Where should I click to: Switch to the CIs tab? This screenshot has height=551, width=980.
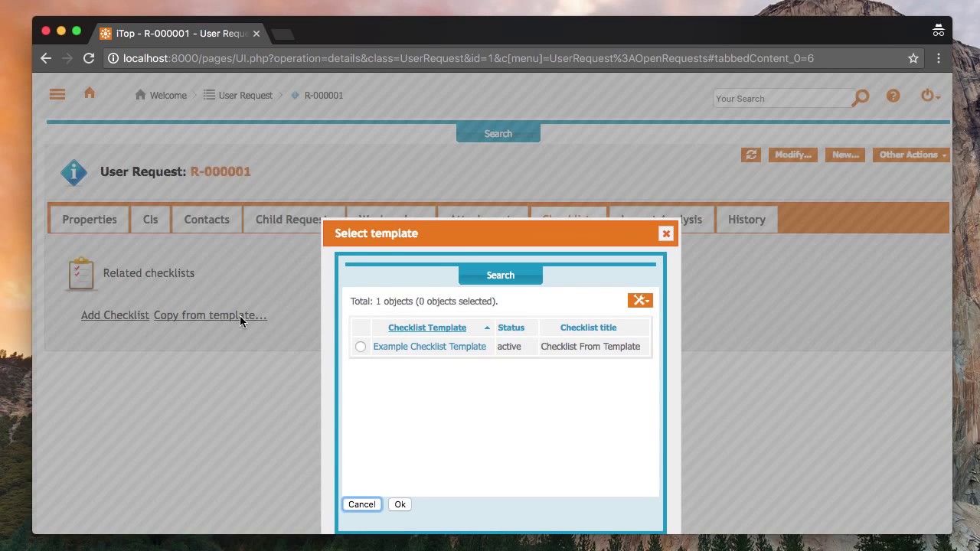(x=150, y=220)
